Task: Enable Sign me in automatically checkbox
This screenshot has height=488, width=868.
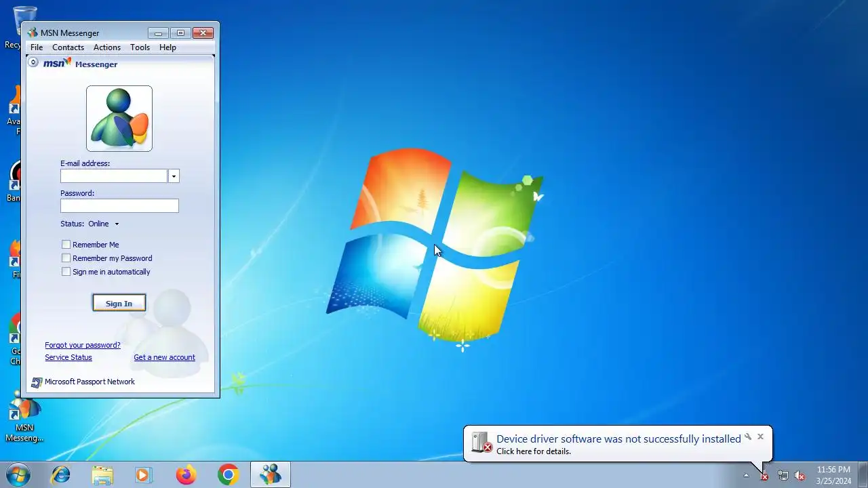Action: [66, 272]
